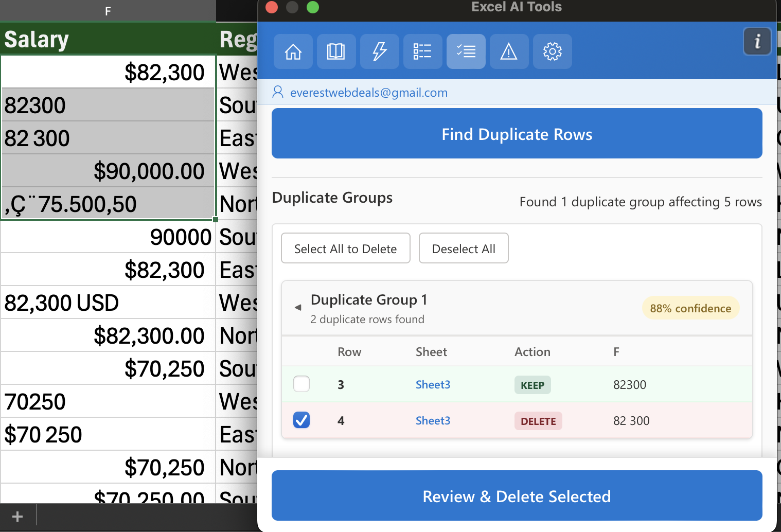Click the Find Duplicate Rows button
The image size is (781, 532).
[517, 134]
